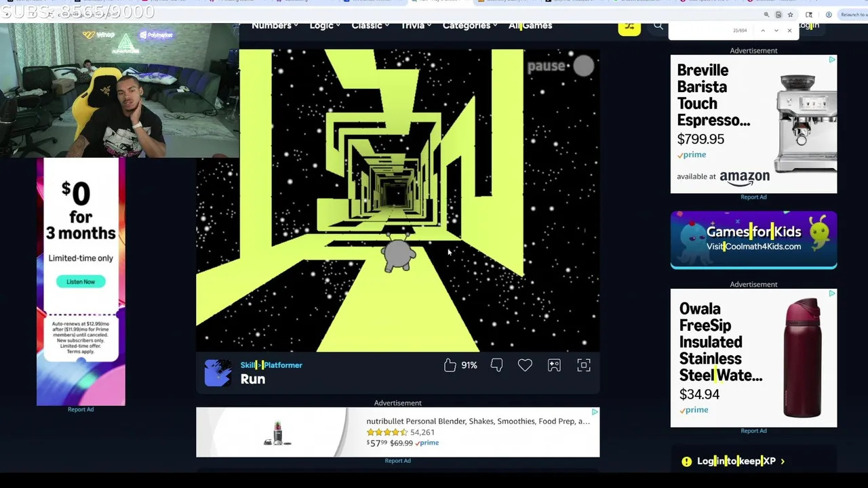
Task: Report the Breville espresso ad
Action: tap(753, 197)
